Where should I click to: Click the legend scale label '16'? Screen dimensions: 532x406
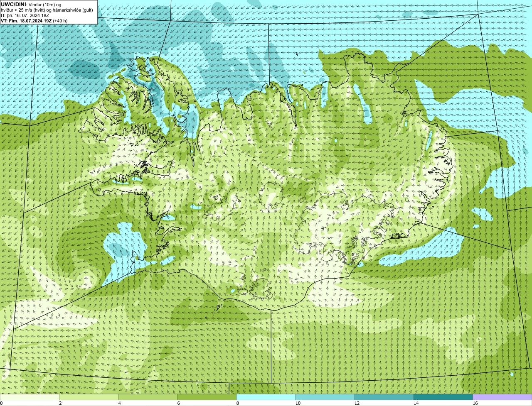(x=475, y=403)
